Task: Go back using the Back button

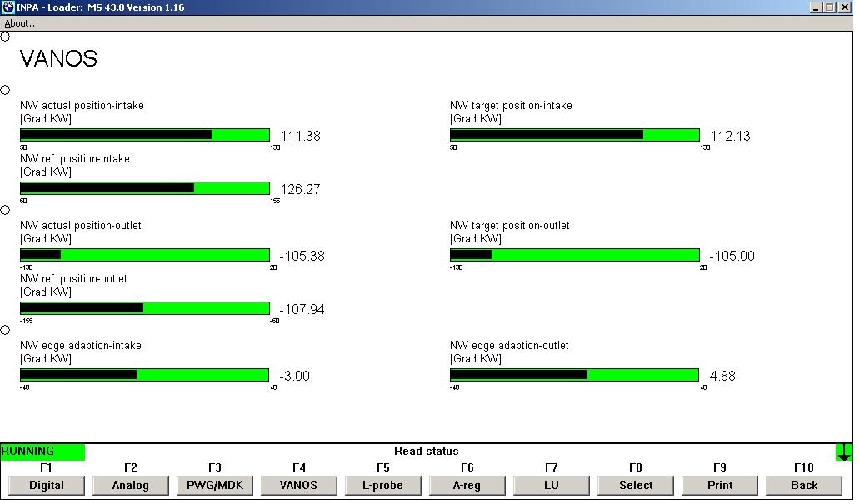Action: coord(804,485)
